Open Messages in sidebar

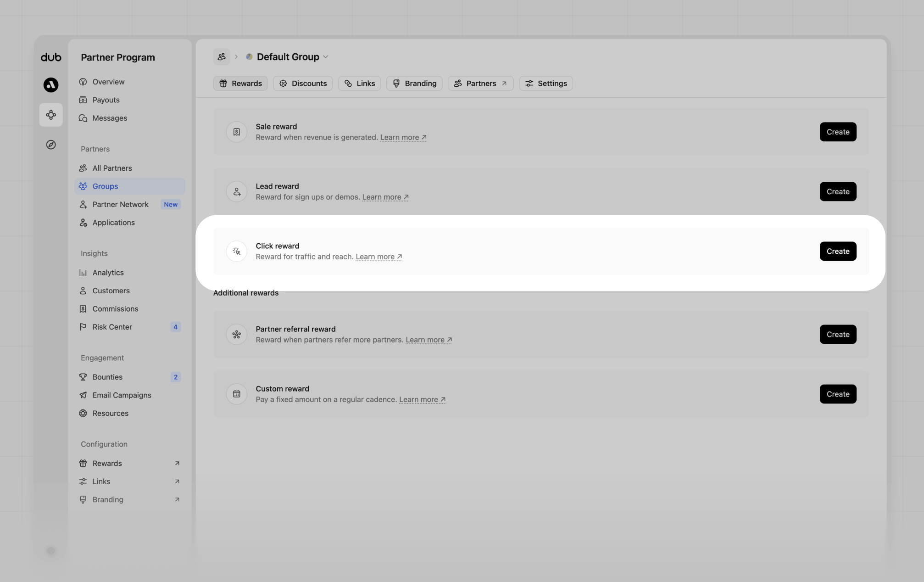(130, 118)
